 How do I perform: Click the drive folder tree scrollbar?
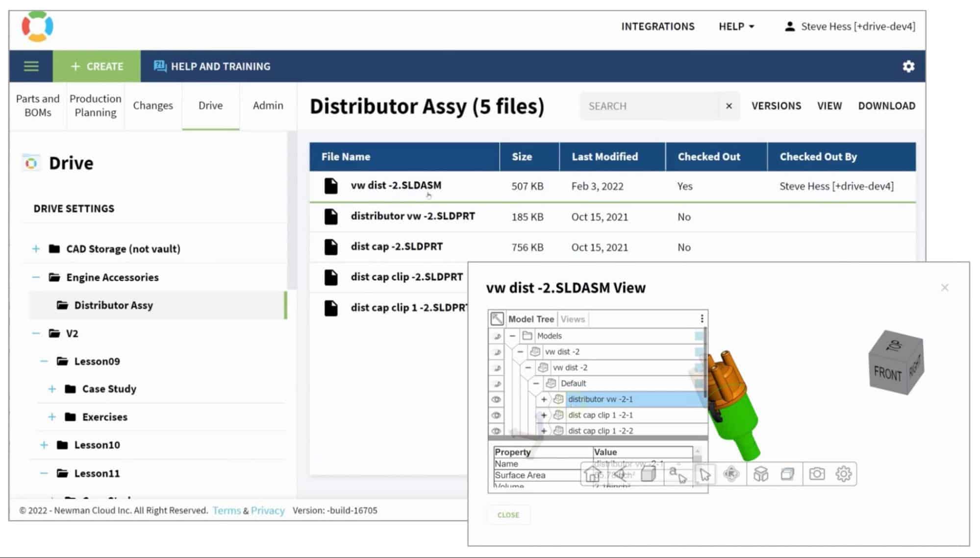[292, 211]
